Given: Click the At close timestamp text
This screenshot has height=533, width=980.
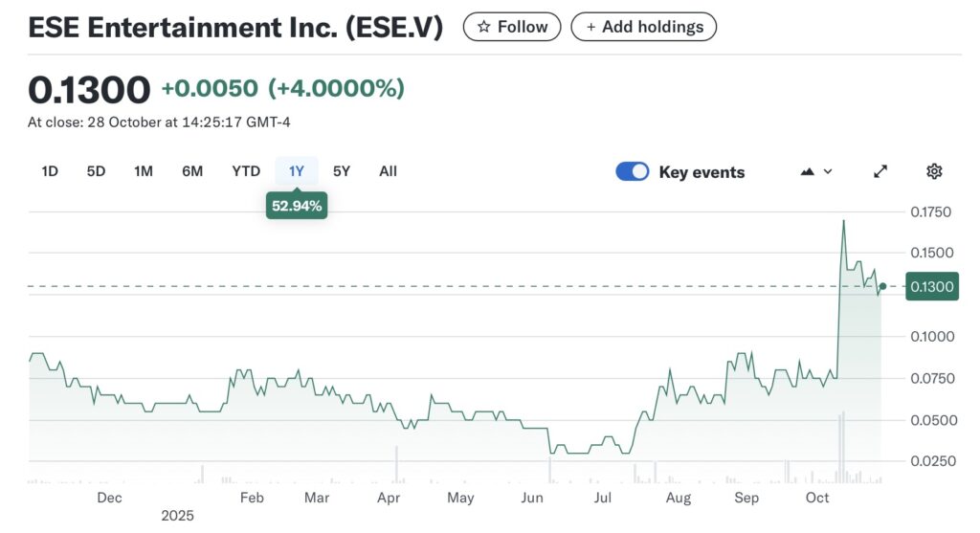Looking at the screenshot, I should click(x=159, y=122).
